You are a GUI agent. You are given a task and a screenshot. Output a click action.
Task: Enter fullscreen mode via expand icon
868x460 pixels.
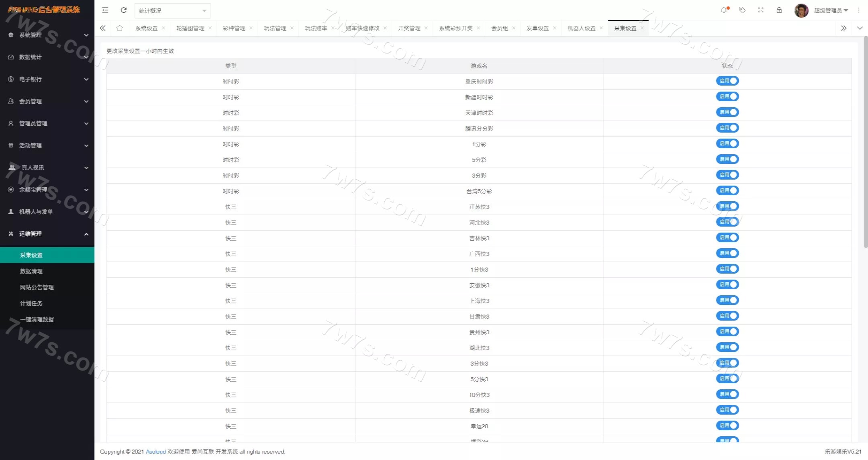761,10
